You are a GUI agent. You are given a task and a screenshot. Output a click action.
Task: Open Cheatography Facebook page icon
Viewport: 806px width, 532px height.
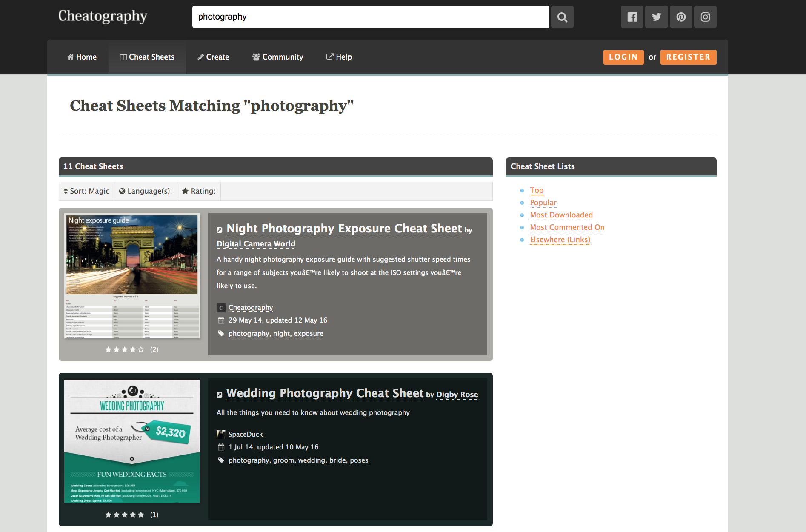click(x=632, y=17)
